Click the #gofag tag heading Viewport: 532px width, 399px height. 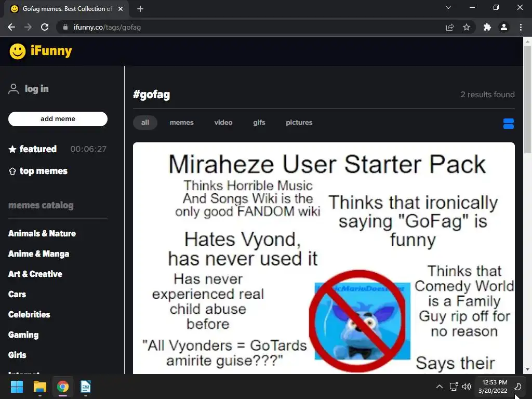(151, 95)
